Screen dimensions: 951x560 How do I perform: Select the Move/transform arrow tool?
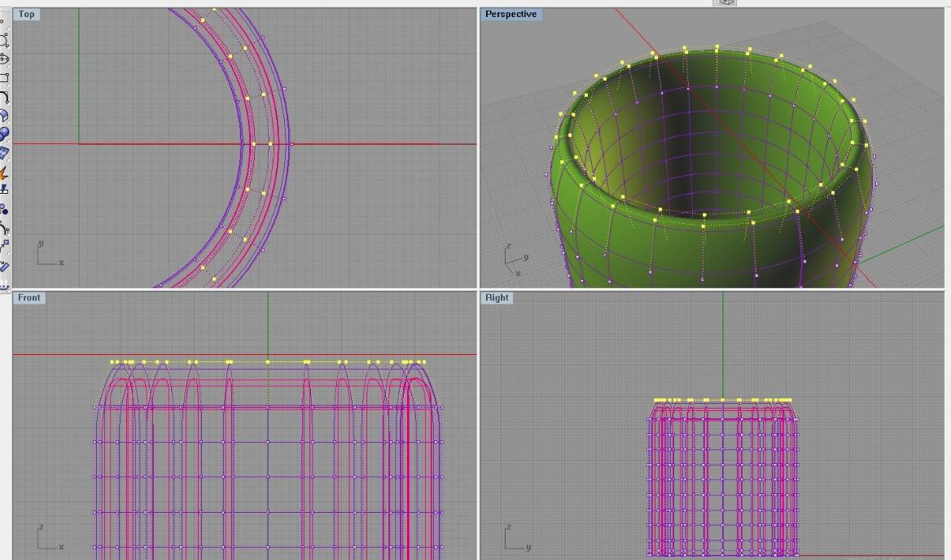(4, 247)
